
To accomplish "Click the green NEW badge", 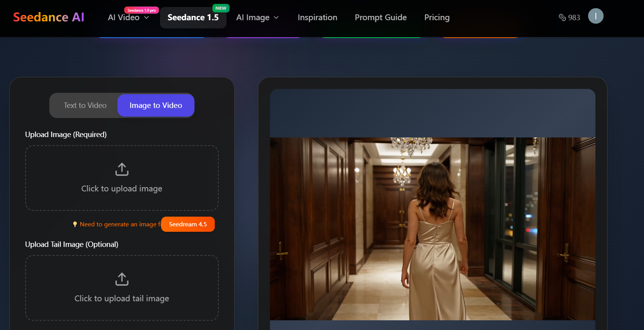I will pos(221,8).
